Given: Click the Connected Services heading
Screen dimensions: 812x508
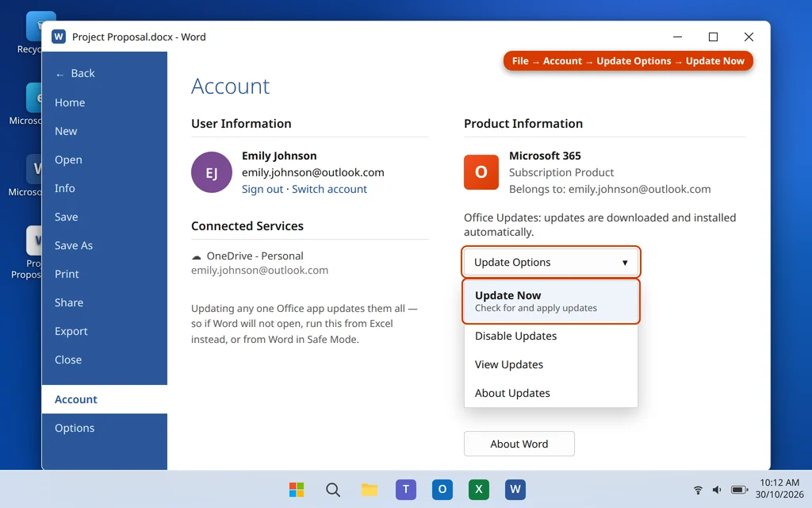Looking at the screenshot, I should [x=247, y=226].
